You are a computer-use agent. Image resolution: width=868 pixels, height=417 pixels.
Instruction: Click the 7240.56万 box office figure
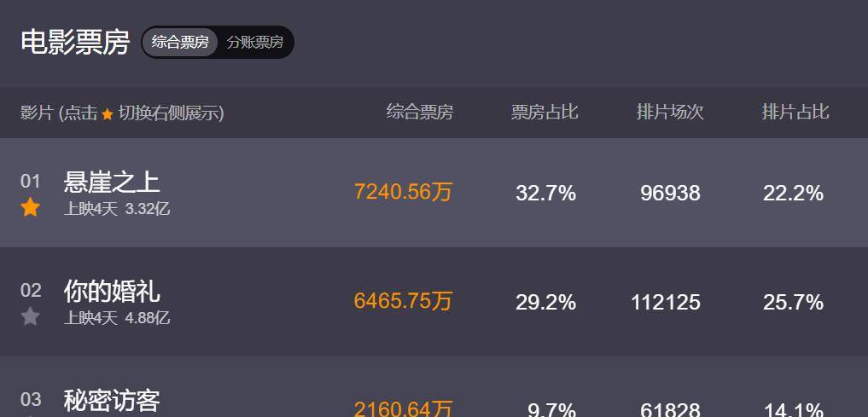[x=403, y=193]
